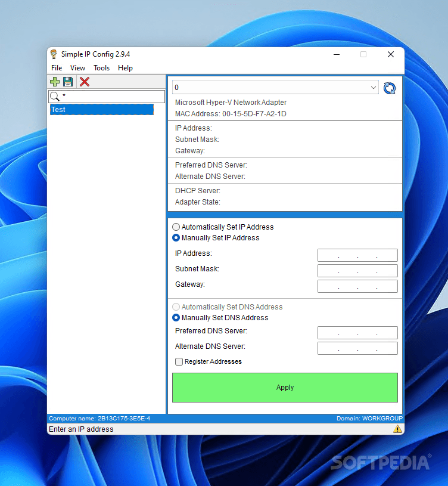Image resolution: width=448 pixels, height=486 pixels.
Task: Click the manual IP Address input field
Action: pyautogui.click(x=357, y=255)
